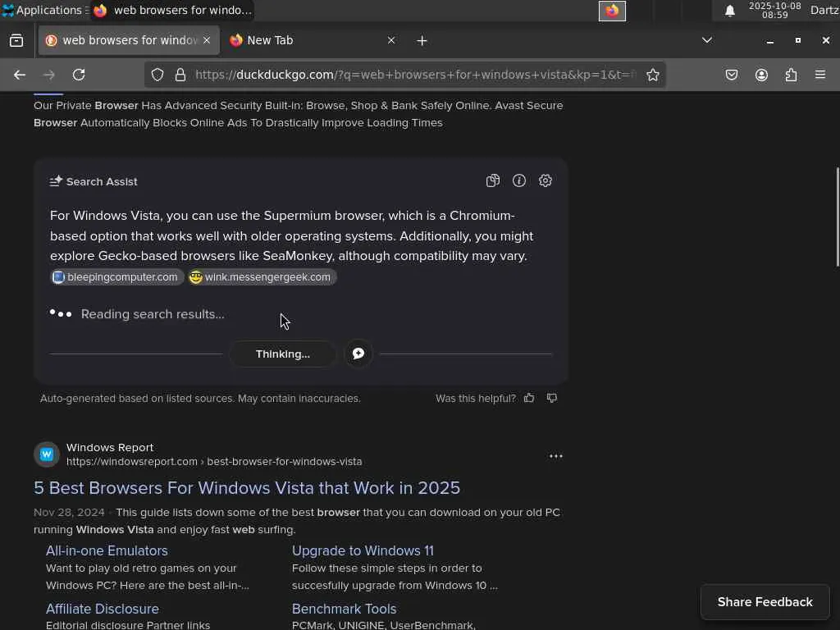Click the Firefox window thumbnail in panel
Image resolution: width=840 pixels, height=630 pixels.
click(x=612, y=11)
